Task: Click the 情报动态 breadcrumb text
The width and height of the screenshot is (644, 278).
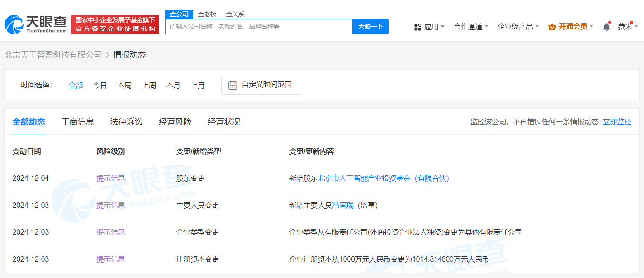Action: (129, 55)
